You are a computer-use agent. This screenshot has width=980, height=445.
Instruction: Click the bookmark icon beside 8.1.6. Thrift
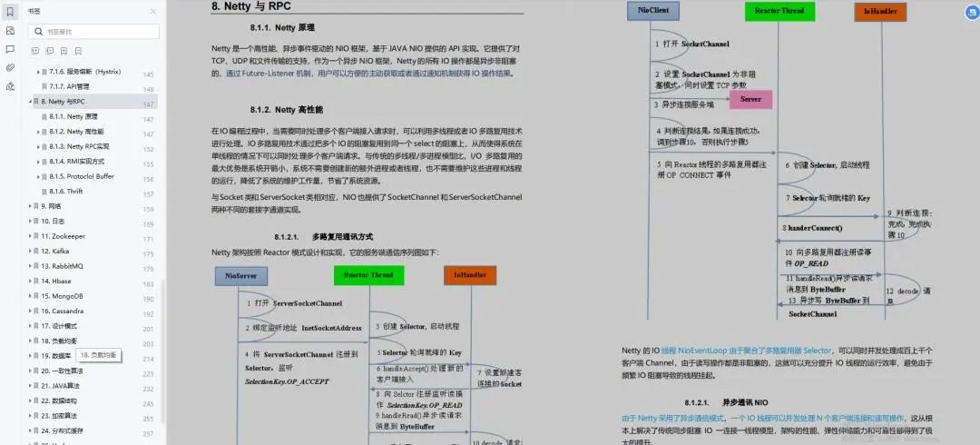[x=44, y=192]
